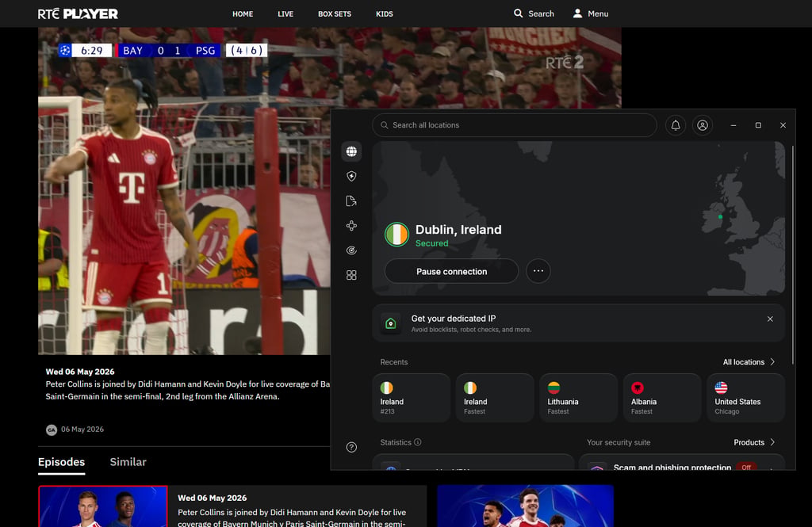Pause the VPN connection
The image size is (812, 527).
pos(451,271)
